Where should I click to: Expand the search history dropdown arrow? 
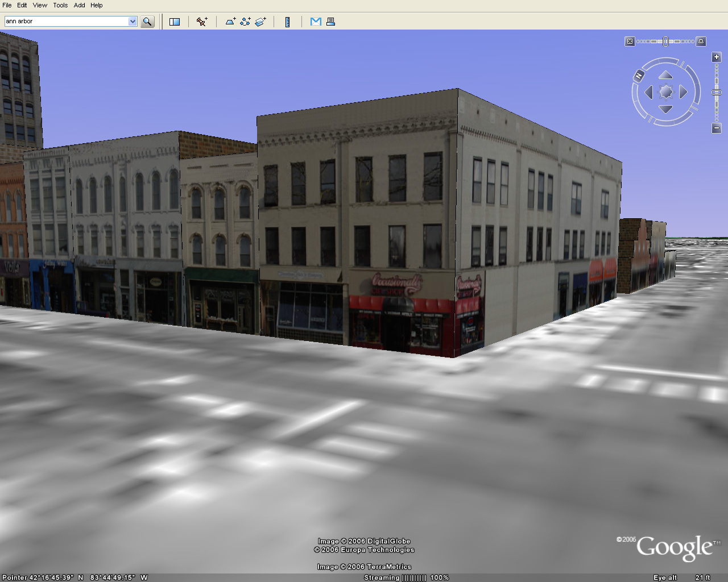tap(133, 22)
